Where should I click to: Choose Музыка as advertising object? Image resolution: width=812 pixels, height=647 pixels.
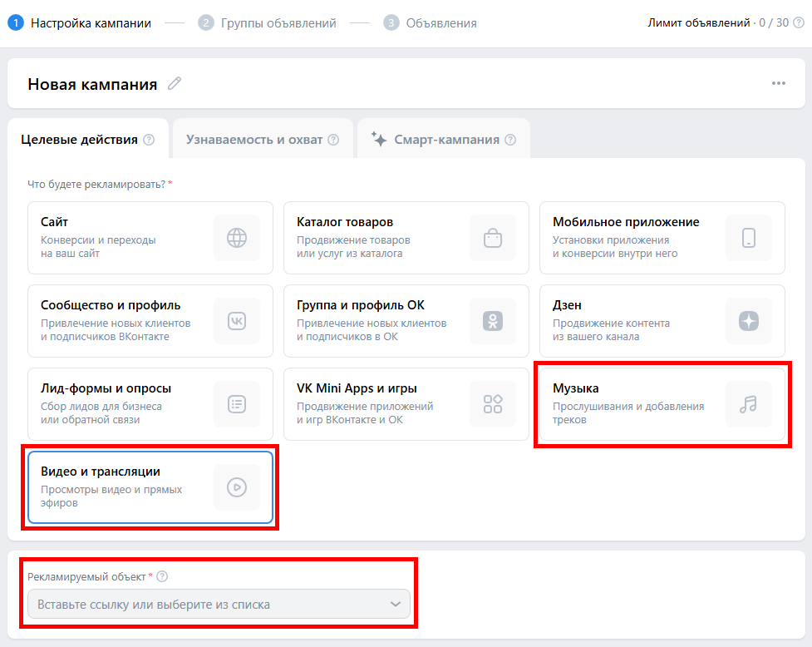coord(662,404)
